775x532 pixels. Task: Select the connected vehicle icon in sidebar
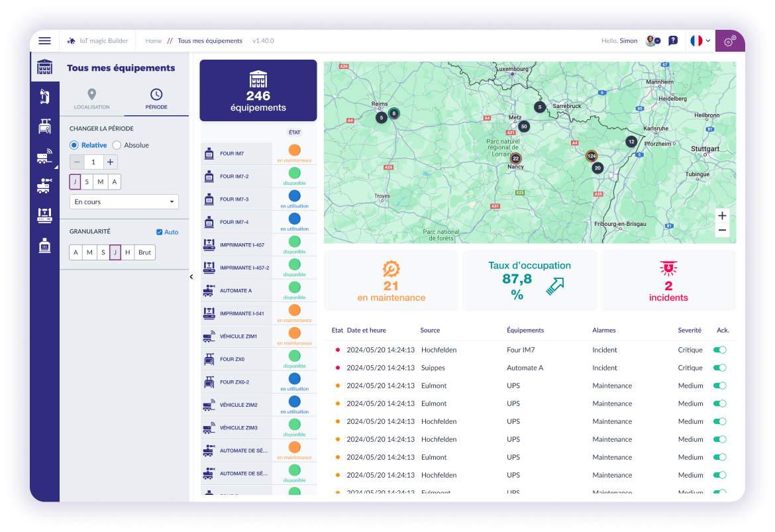44,156
